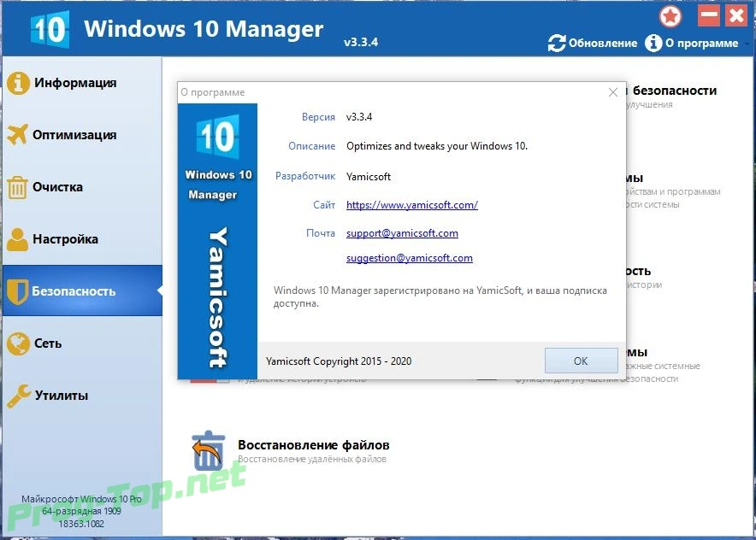Click the support@yamicsoft.com email link
Image resolution: width=756 pixels, height=540 pixels.
(x=402, y=233)
